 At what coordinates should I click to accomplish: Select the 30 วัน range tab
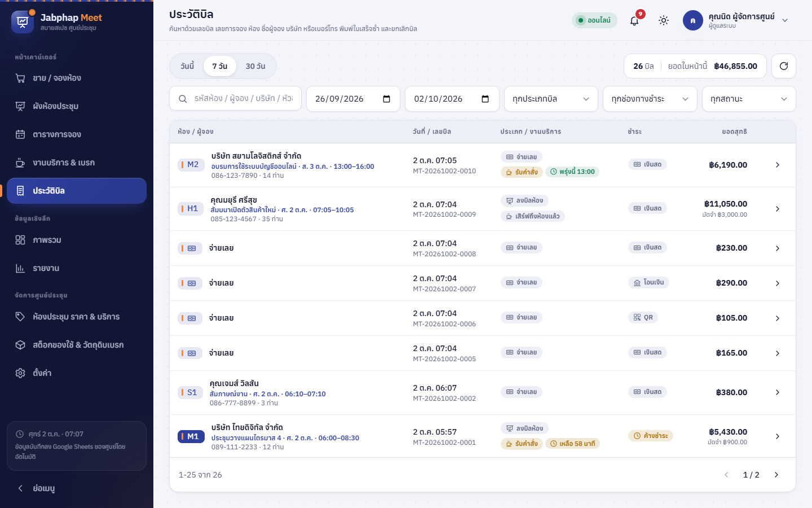pyautogui.click(x=255, y=66)
